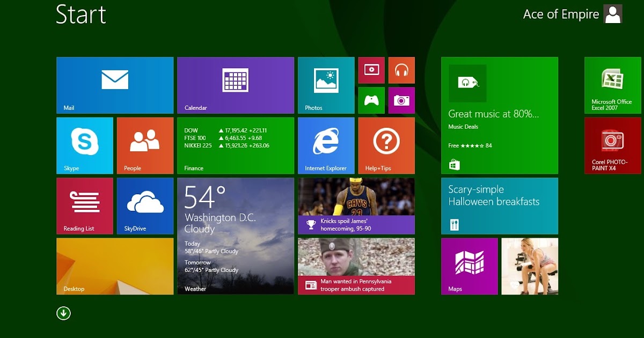The image size is (644, 338).
Task: Click the 'Great music at 80%...' headline
Action: [x=494, y=114]
